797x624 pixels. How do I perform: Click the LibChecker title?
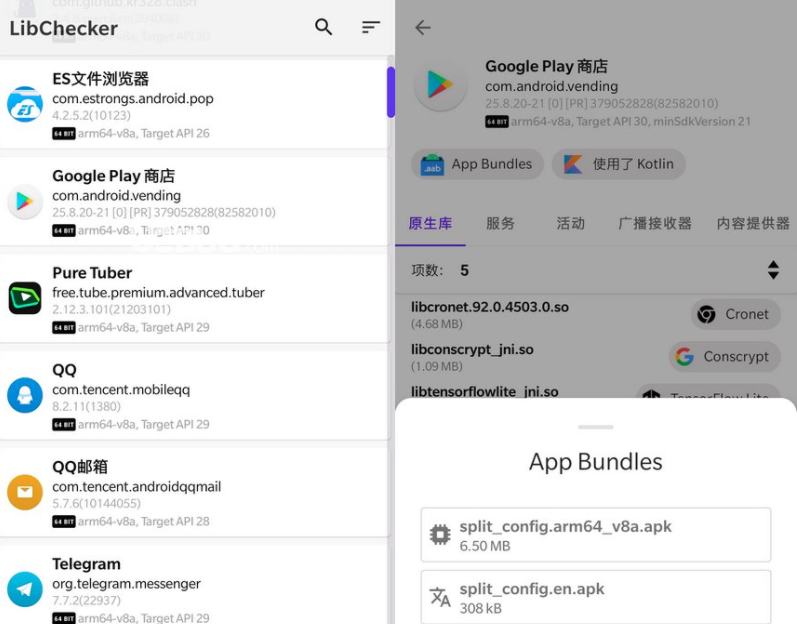(x=64, y=28)
